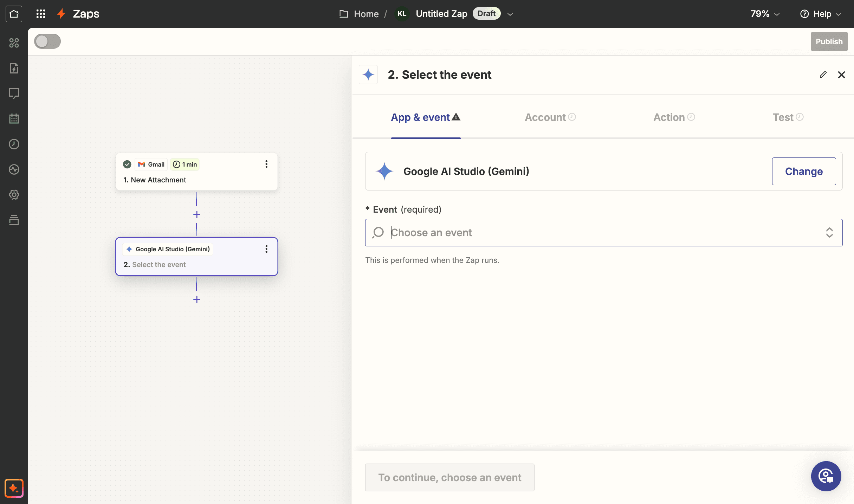Add step between Gmail and Gemini
The width and height of the screenshot is (854, 504).
197,214
